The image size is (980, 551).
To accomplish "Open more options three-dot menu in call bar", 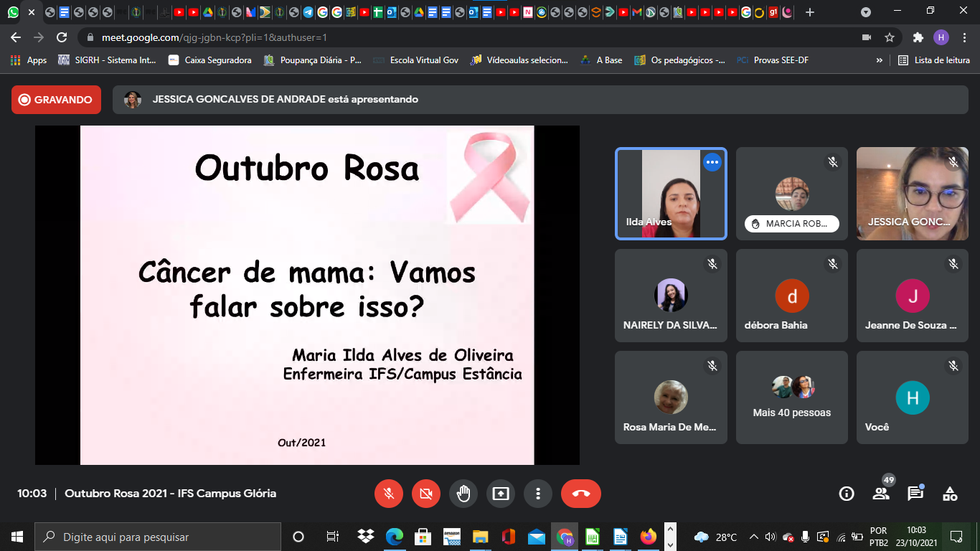I will tap(538, 494).
